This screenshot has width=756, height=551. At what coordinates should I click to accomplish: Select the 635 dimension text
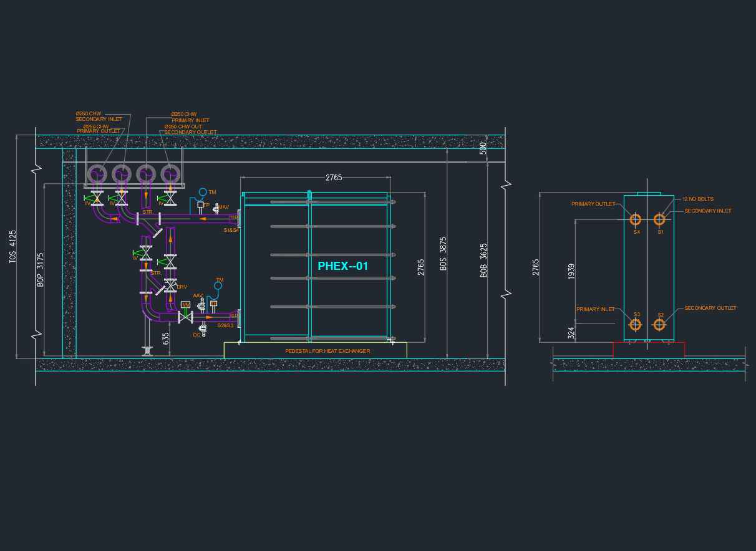165,338
